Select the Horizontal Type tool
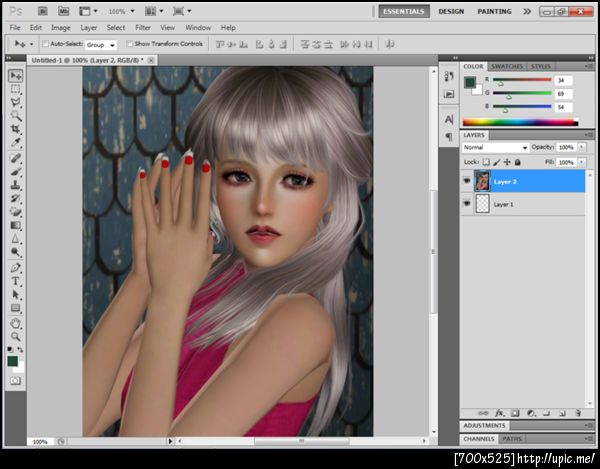The image size is (600, 469). tap(16, 281)
